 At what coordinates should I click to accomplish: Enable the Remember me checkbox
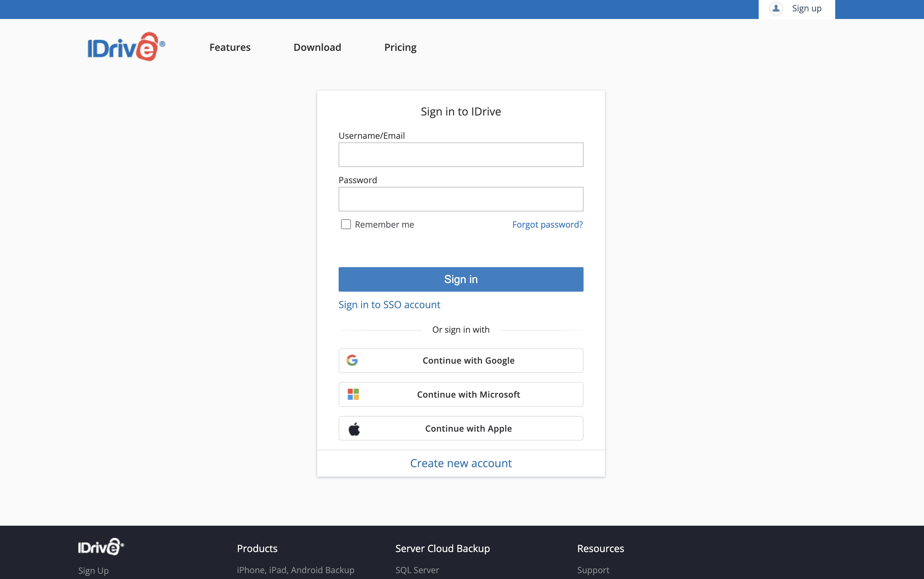tap(346, 224)
